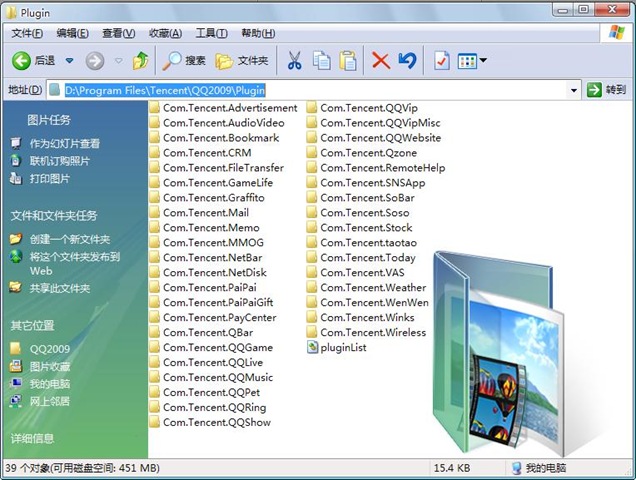The width and height of the screenshot is (636, 480).
Task: Click the Up one level folder icon
Action: click(140, 61)
